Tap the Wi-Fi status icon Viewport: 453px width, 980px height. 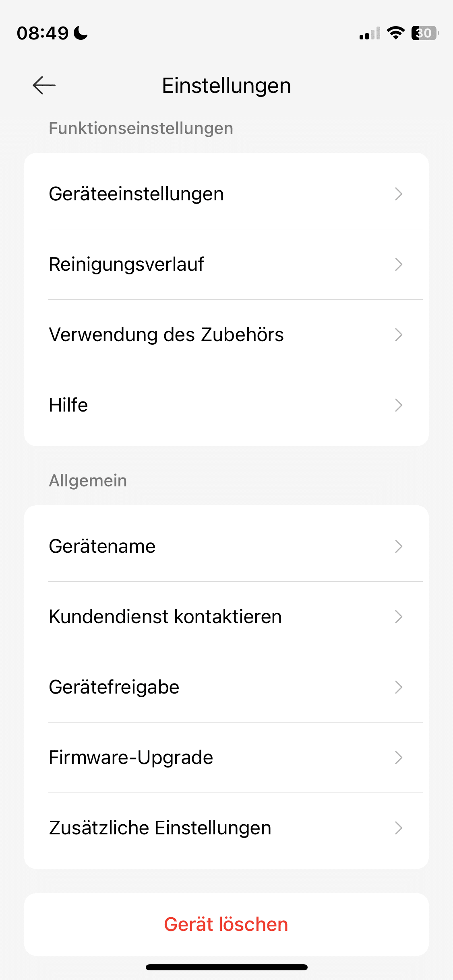[395, 33]
